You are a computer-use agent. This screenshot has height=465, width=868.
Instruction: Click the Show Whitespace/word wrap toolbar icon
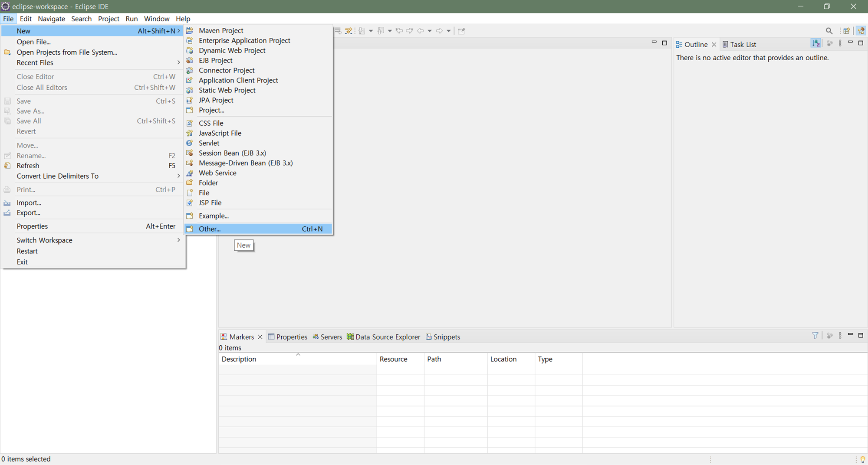338,31
